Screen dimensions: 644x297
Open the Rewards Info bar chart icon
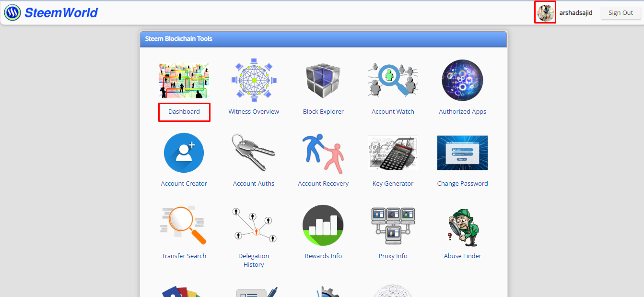(323, 225)
